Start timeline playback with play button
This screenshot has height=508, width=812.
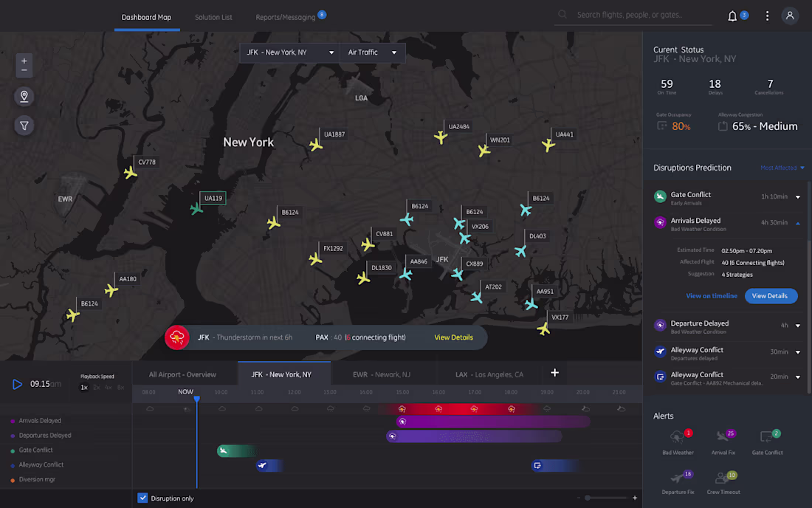coord(16,384)
